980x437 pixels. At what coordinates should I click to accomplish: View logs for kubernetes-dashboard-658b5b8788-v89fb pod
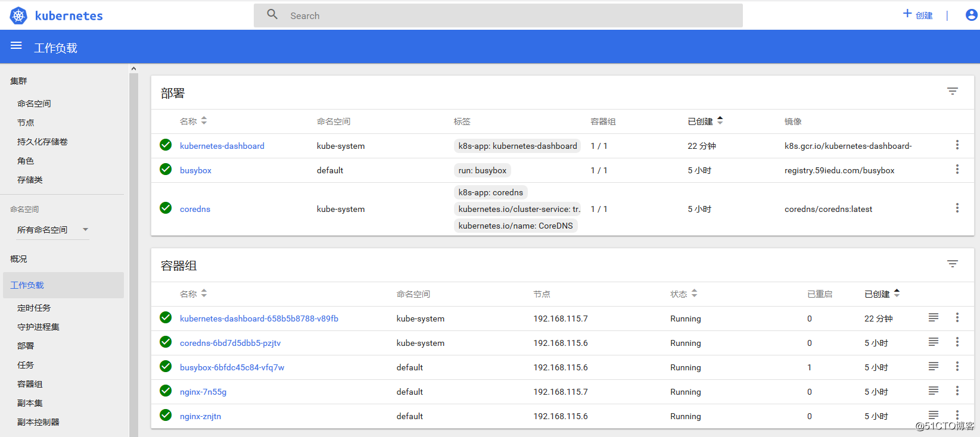[934, 317]
